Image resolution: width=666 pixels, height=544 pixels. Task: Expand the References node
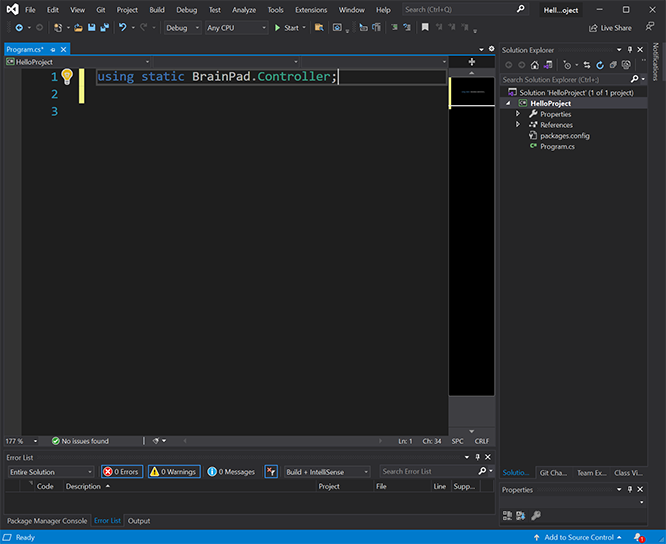coord(518,124)
